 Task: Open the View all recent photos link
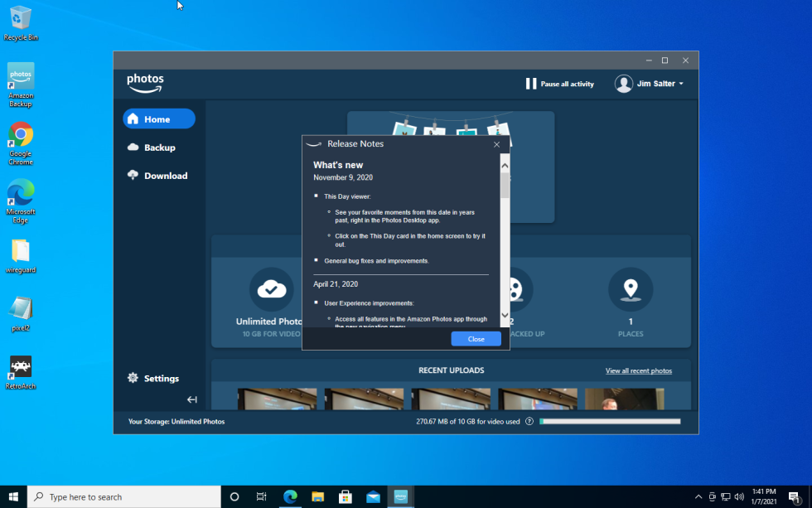coord(638,370)
